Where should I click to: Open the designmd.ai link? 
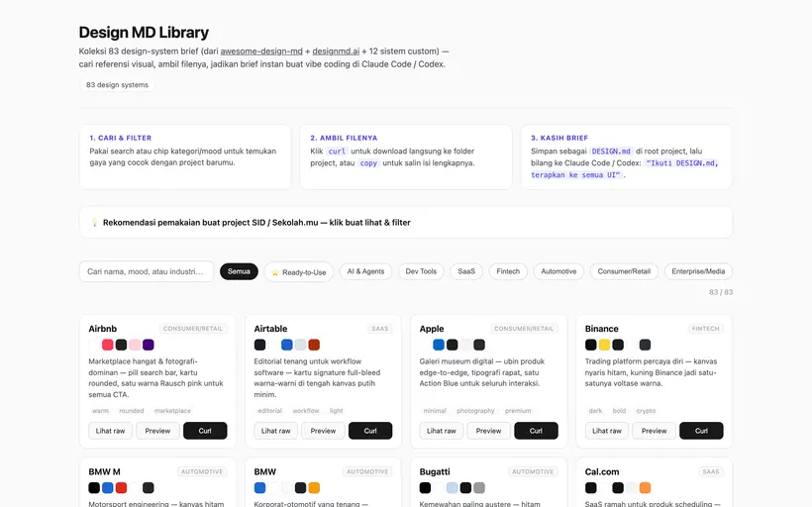pos(336,51)
